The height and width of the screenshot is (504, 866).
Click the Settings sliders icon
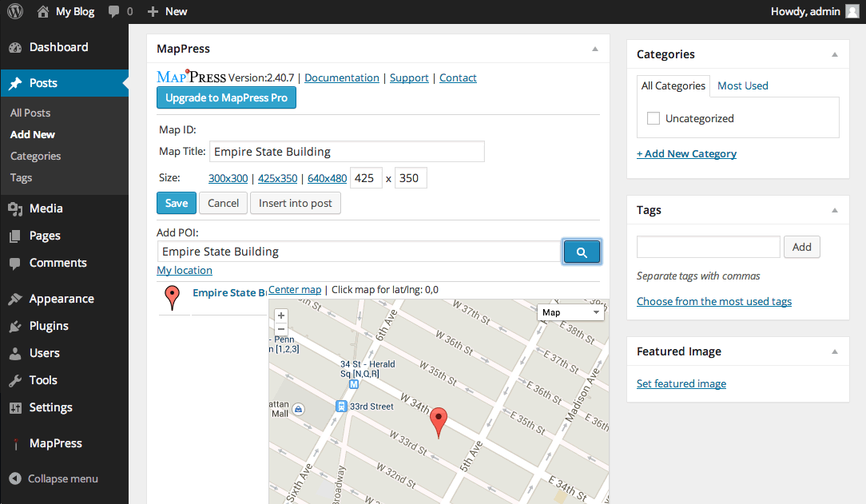[15, 408]
